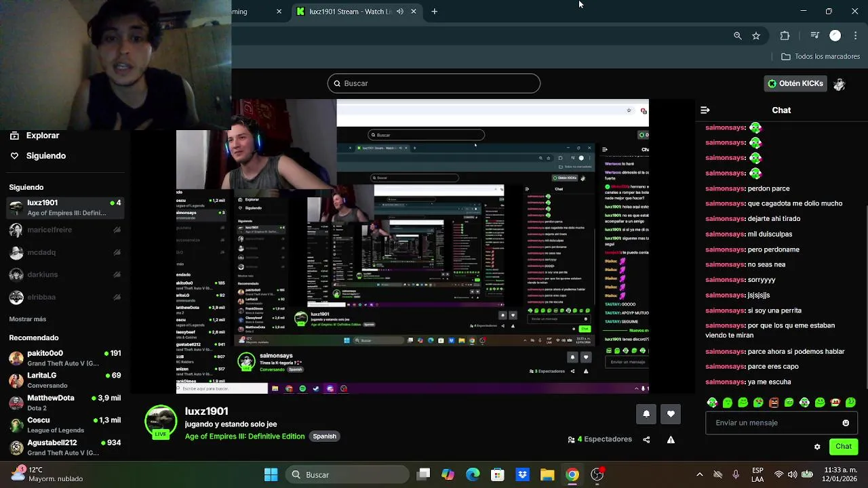Viewport: 868px width, 488px height.
Task: Open the browser extensions puzzle icon
Action: coord(785,36)
